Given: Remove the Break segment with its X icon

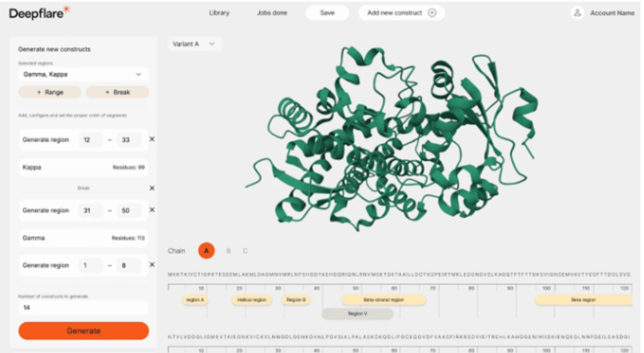Looking at the screenshot, I should tap(151, 187).
